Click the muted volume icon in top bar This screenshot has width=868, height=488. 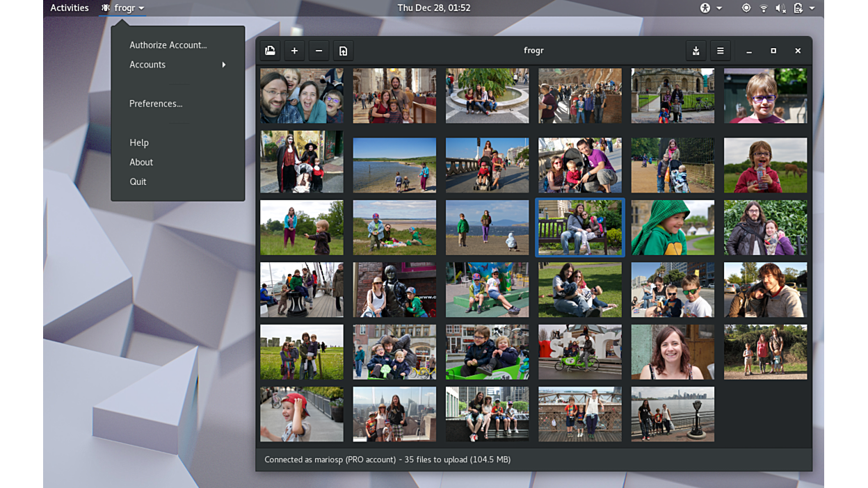click(x=780, y=8)
